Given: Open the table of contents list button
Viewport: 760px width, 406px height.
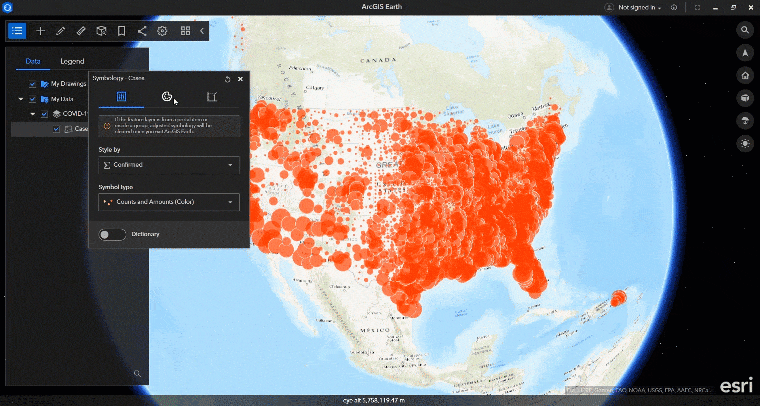Looking at the screenshot, I should pyautogui.click(x=17, y=31).
